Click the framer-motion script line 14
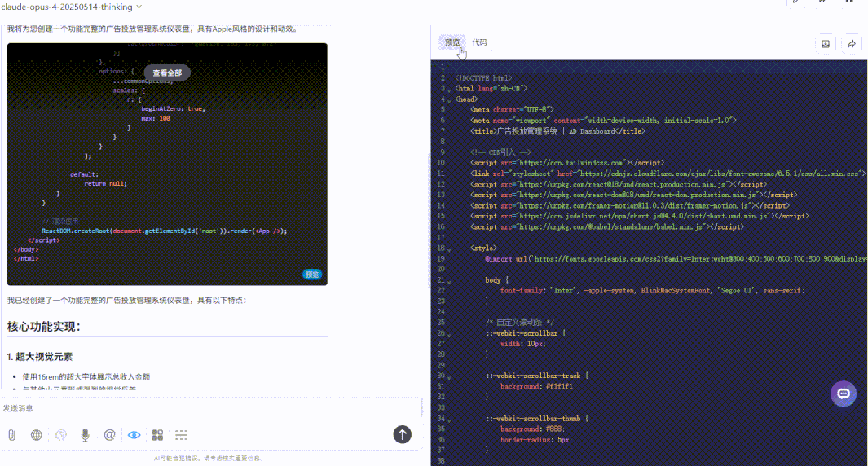Viewport: 868px width, 466px height. (x=630, y=205)
